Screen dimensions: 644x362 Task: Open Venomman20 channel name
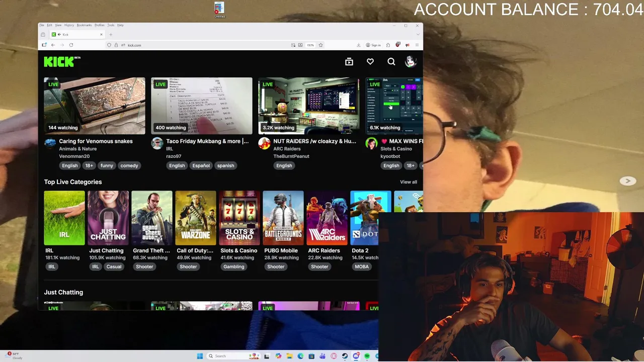[x=74, y=156]
